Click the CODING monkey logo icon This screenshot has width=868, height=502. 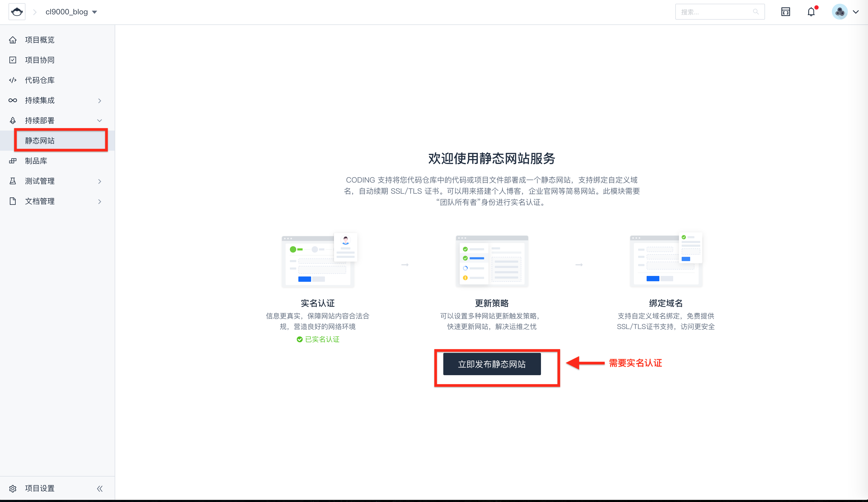coord(17,12)
